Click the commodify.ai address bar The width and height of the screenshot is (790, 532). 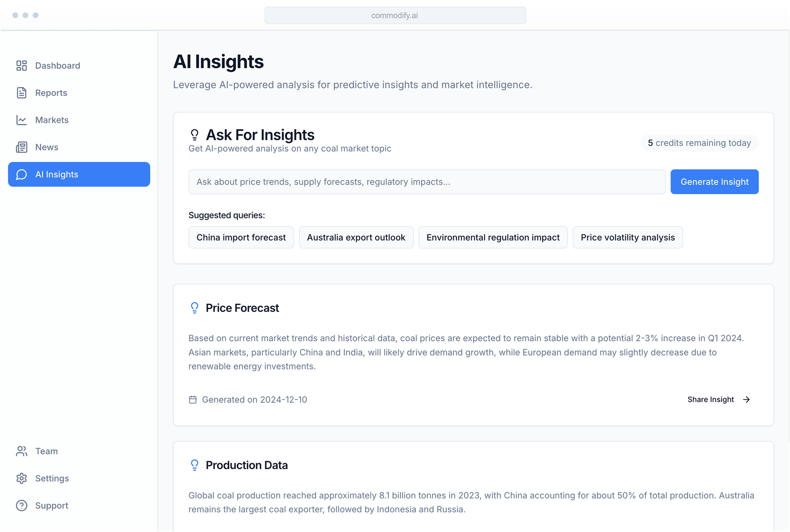(x=395, y=15)
